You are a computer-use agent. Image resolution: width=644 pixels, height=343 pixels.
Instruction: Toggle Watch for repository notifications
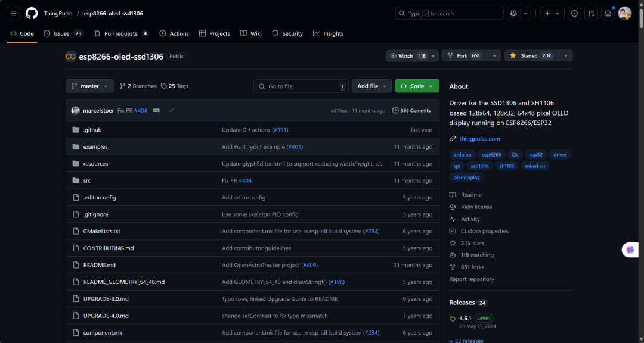[x=408, y=55]
